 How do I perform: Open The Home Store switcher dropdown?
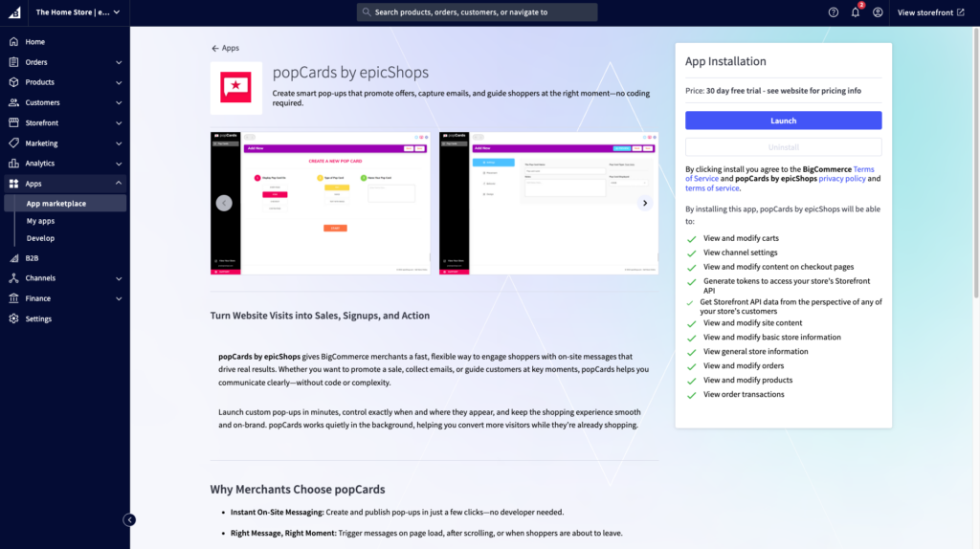(78, 12)
